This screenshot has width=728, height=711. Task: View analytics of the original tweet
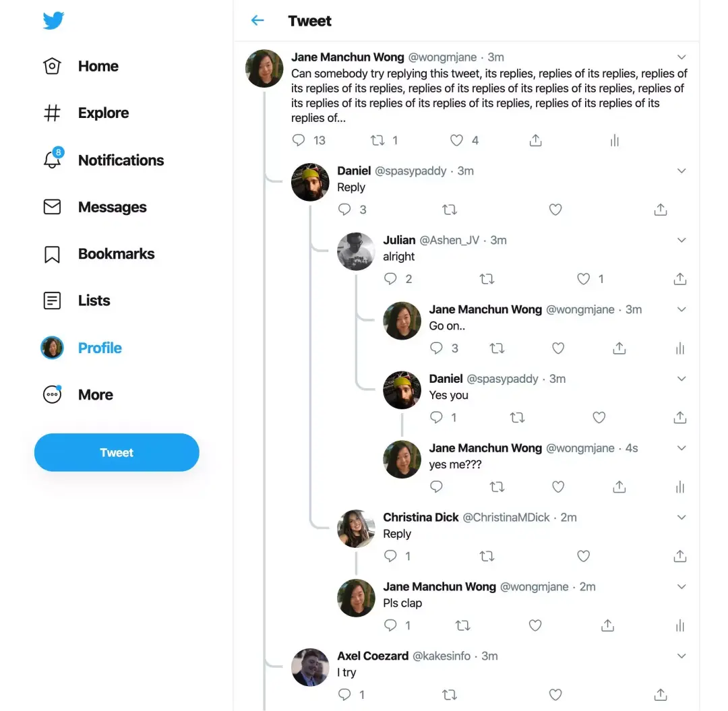click(x=615, y=140)
